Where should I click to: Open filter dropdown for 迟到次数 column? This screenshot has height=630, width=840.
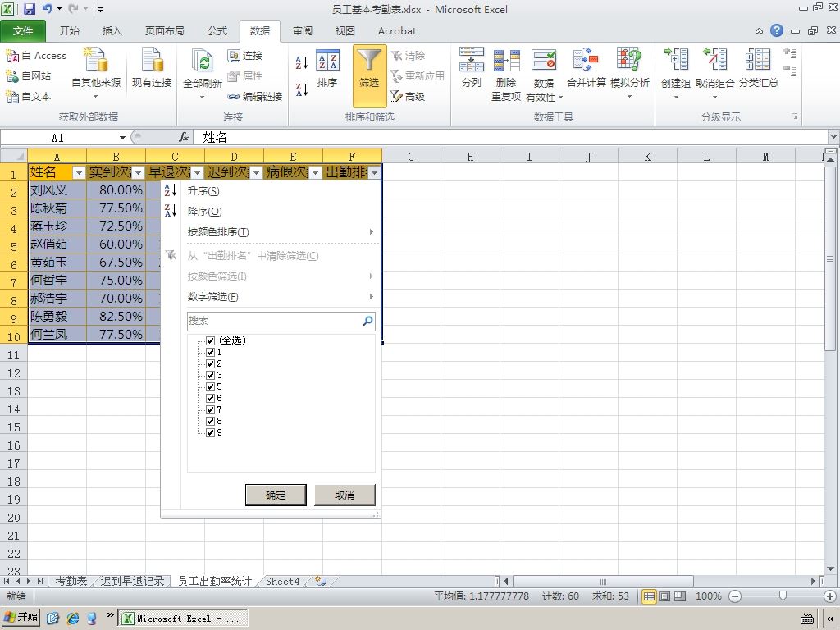coord(257,172)
